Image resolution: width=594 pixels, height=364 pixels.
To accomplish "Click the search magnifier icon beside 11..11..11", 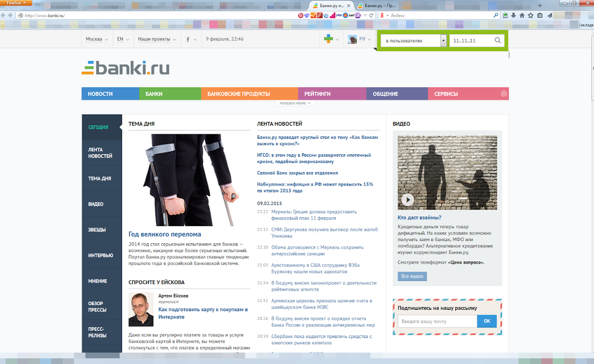I will coord(498,41).
